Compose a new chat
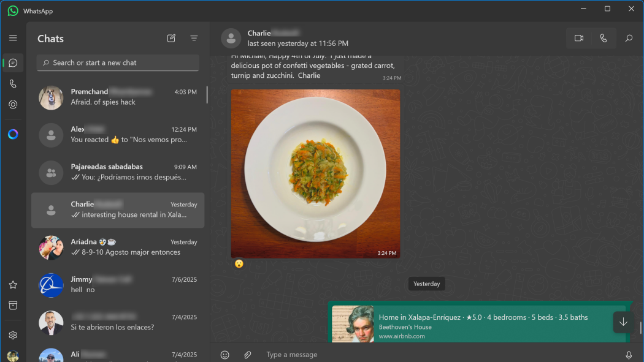 tap(171, 38)
